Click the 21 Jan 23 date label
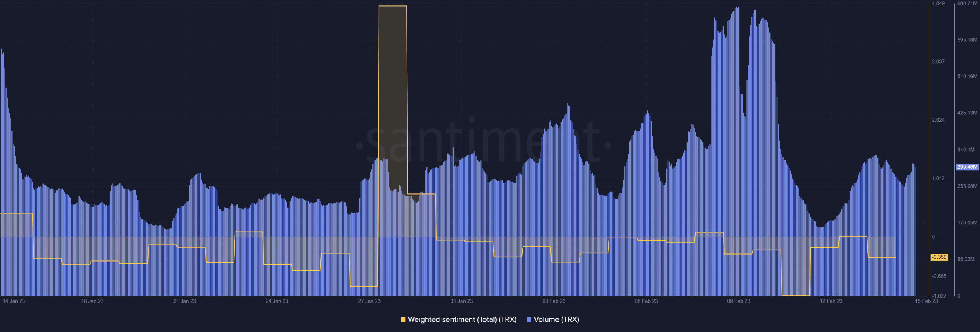This screenshot has height=332, width=980. [x=185, y=301]
